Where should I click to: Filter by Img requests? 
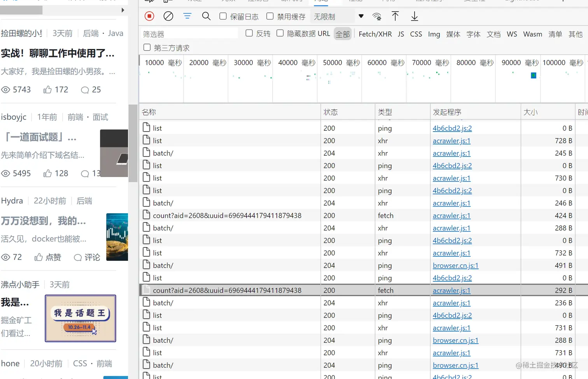tap(434, 34)
